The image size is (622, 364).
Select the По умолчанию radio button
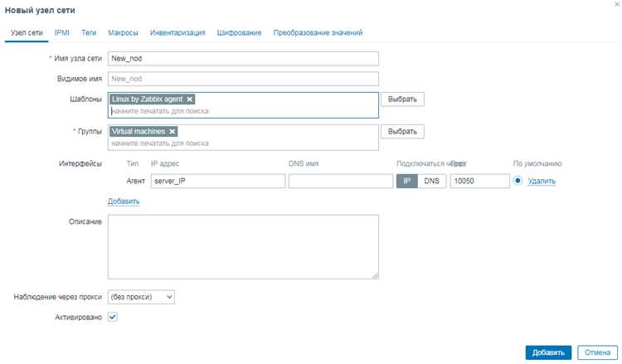(x=518, y=181)
